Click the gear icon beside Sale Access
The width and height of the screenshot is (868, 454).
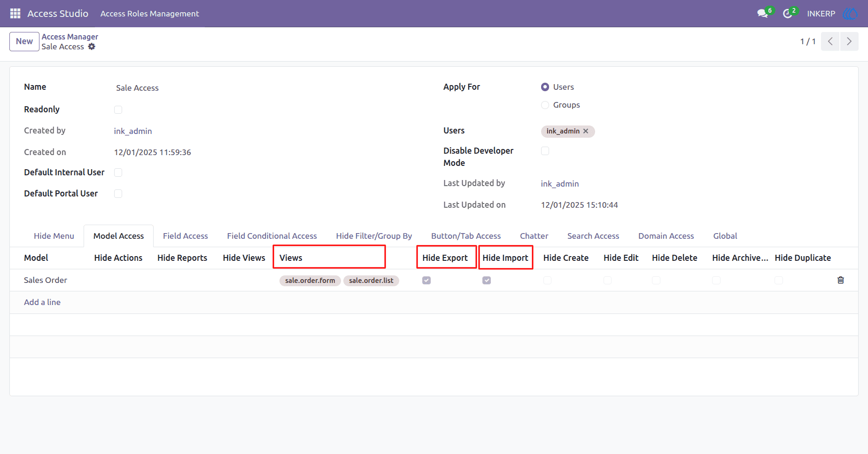tap(92, 47)
